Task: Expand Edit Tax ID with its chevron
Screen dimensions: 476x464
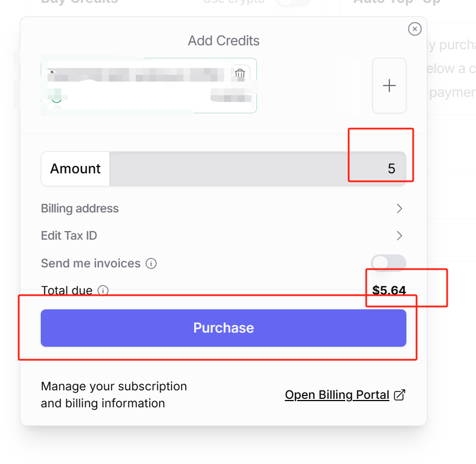Action: pos(399,236)
